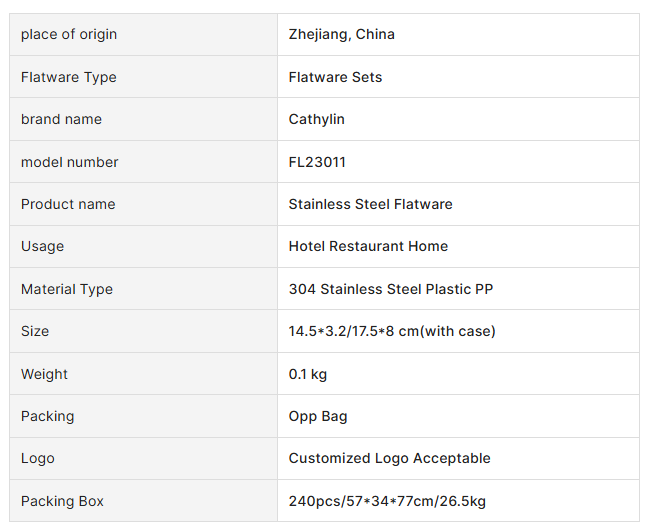The image size is (651, 531).
Task: Select the 'Cathylin' brand value
Action: 316,119
